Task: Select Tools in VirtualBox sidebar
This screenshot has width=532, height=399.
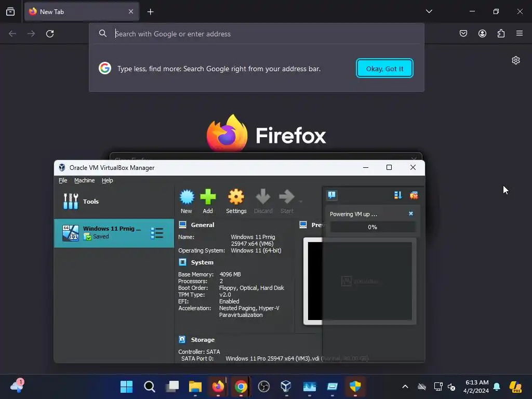Action: (114, 202)
